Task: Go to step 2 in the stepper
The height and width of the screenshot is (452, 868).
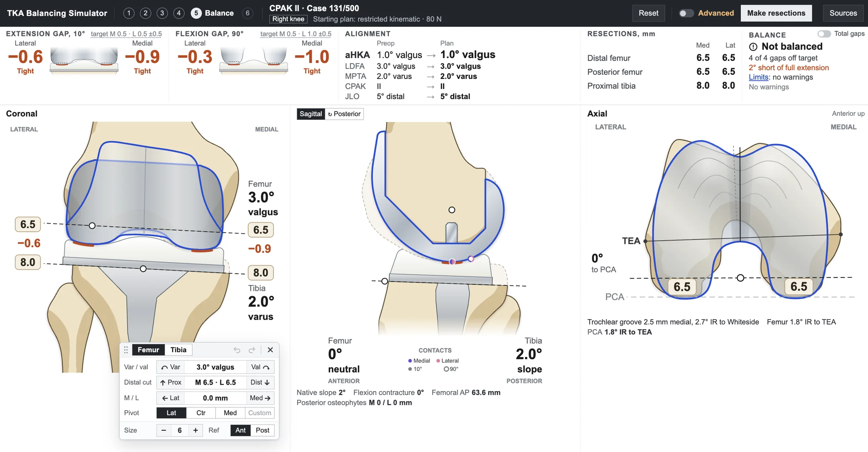Action: pyautogui.click(x=145, y=13)
